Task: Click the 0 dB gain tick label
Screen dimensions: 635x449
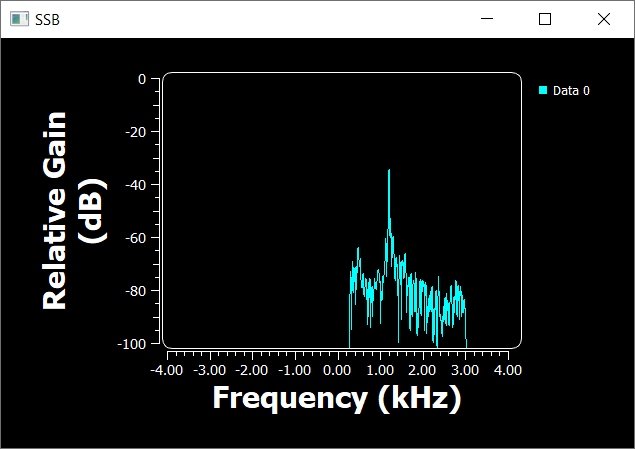Action: click(141, 79)
